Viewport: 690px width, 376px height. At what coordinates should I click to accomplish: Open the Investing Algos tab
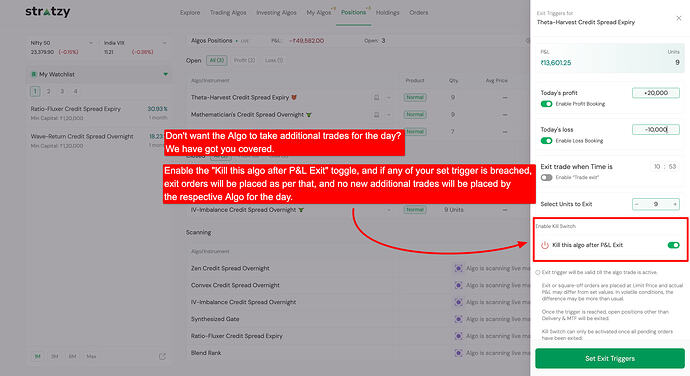[x=276, y=12]
